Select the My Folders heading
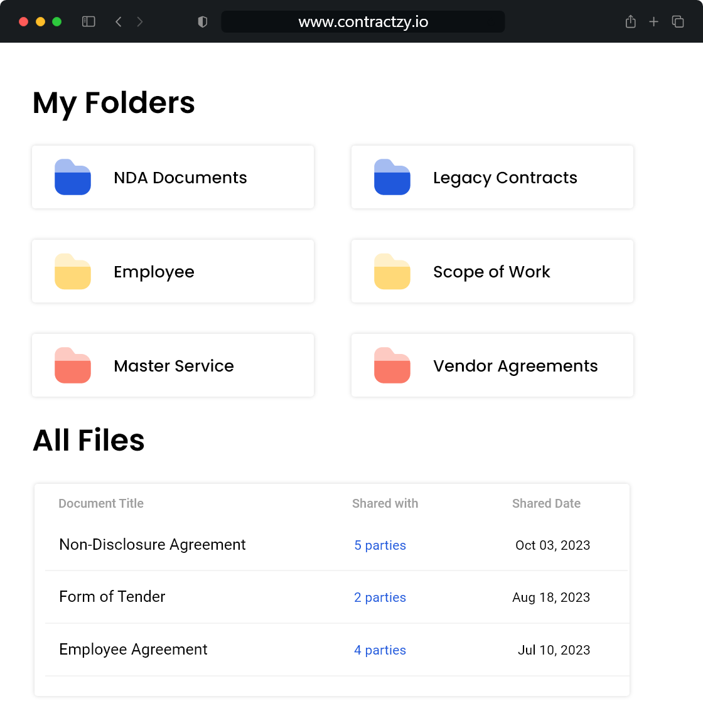 tap(114, 102)
